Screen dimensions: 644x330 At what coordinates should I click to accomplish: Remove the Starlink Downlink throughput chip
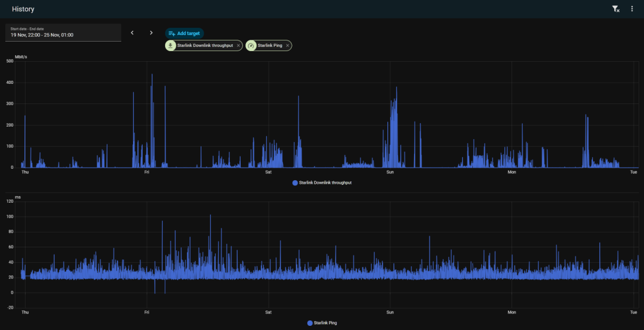click(238, 46)
